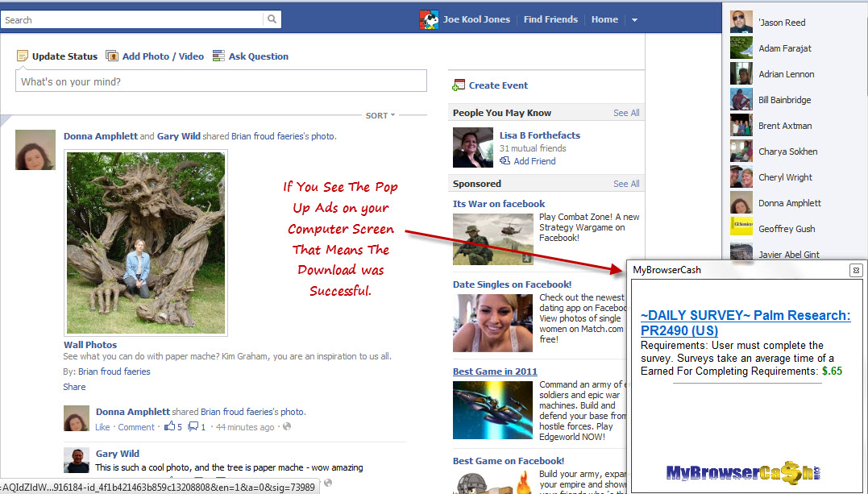The image size is (868, 494).
Task: Open Find Friends in the top bar
Action: (x=550, y=19)
